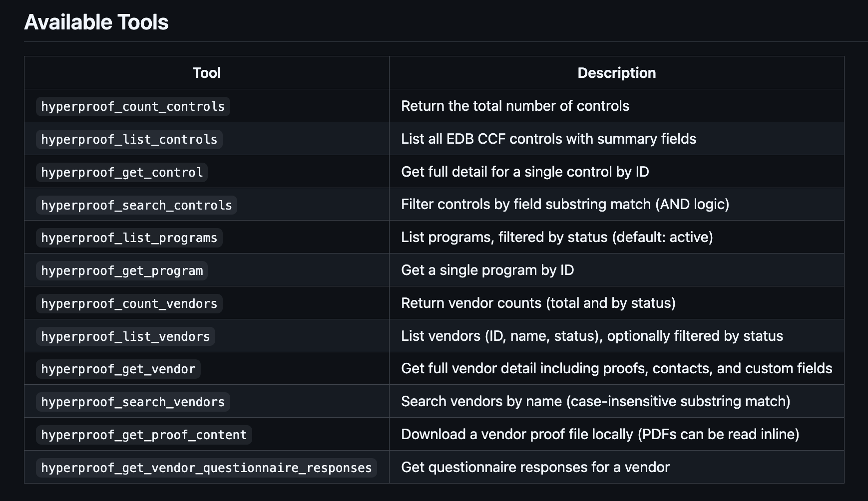Select the hyperproof_list_vendors tool name

(x=125, y=336)
